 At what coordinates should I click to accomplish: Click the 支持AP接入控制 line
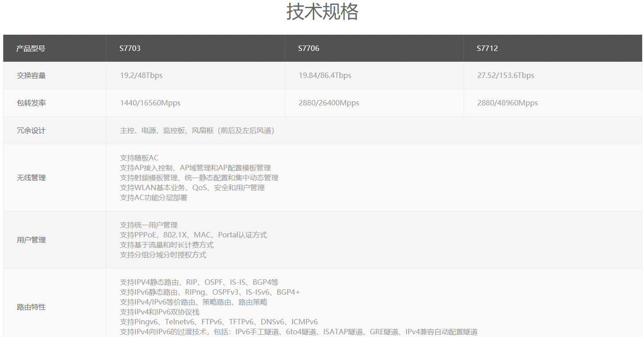(x=195, y=168)
